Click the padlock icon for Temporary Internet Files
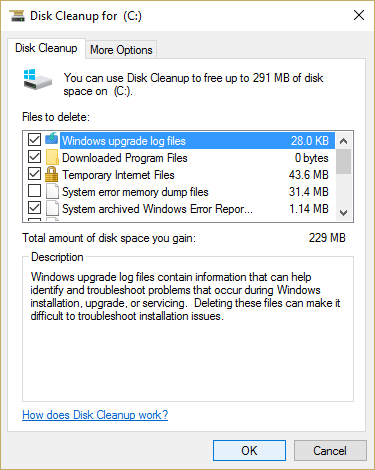Screen dimensions: 375x470 pos(51,174)
